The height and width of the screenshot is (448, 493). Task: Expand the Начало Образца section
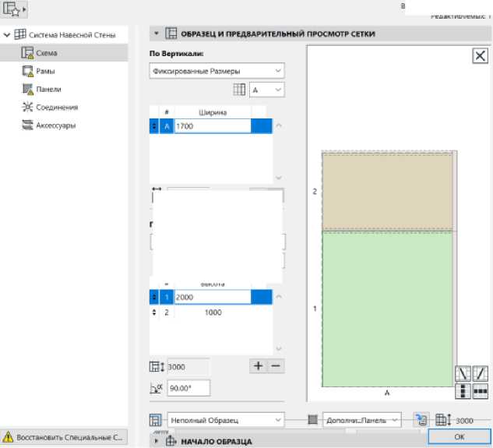[156, 441]
